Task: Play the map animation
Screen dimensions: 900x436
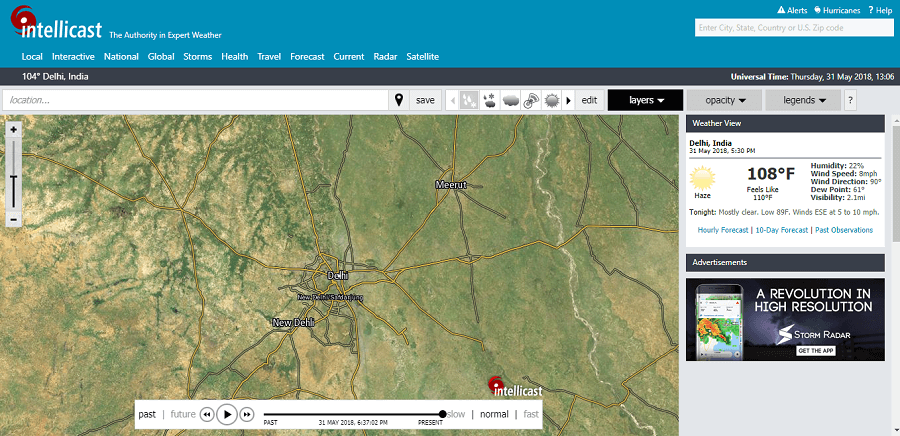Action: (227, 414)
